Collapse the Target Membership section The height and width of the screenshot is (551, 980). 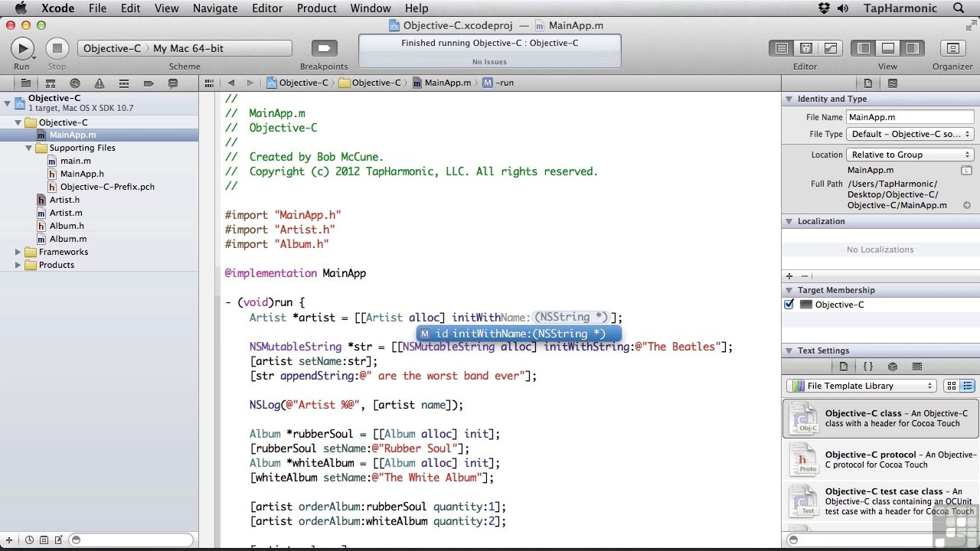(789, 290)
